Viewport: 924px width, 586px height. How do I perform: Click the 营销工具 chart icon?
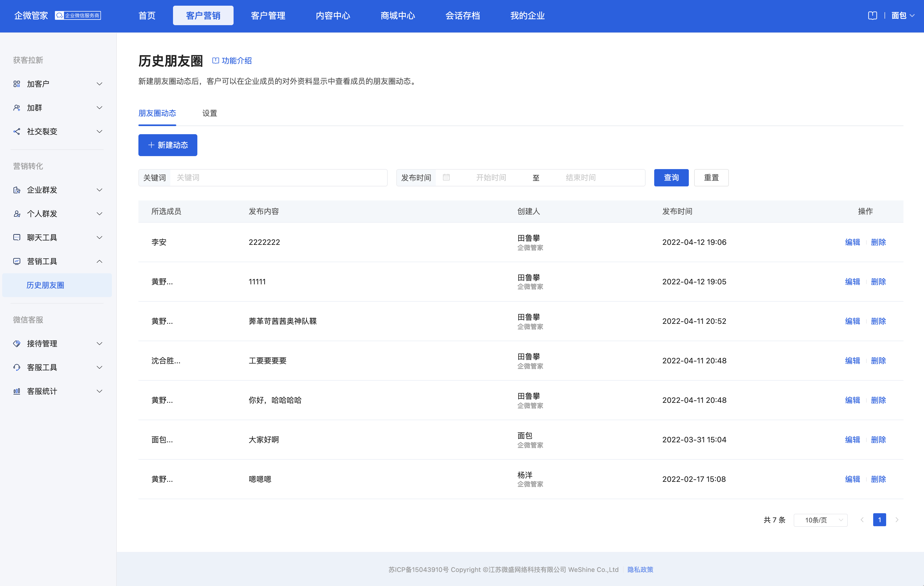[16, 261]
